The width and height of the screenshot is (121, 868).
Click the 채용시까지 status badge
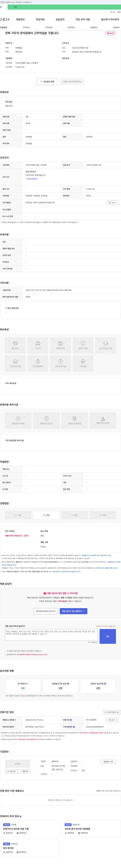(x=111, y=33)
